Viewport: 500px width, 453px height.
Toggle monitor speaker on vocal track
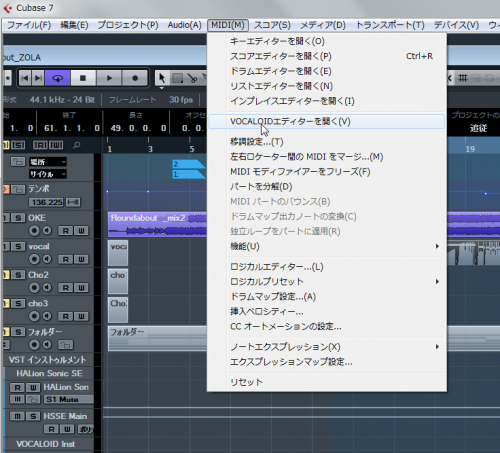click(47, 259)
